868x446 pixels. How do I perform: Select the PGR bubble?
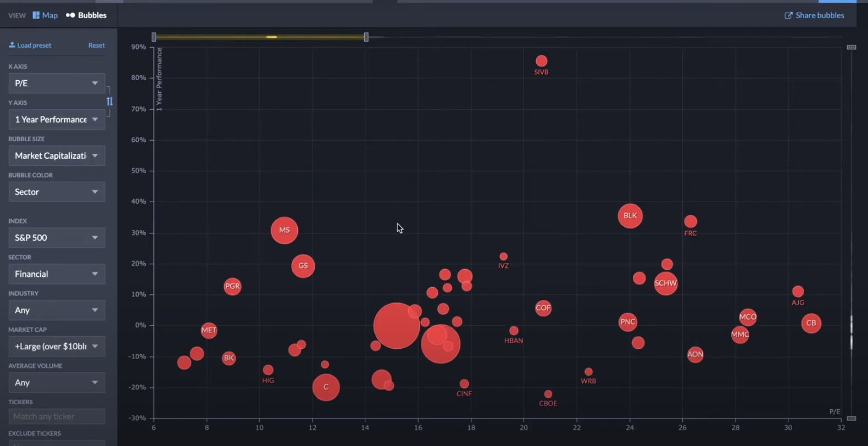pos(232,286)
